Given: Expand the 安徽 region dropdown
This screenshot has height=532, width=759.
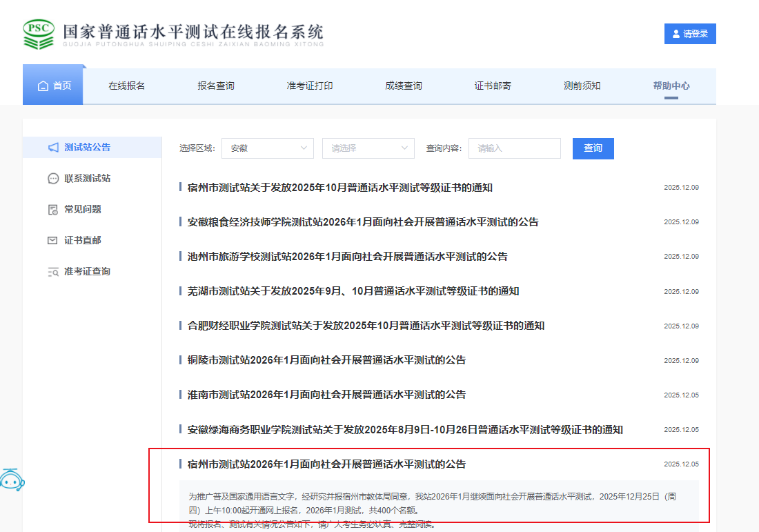Looking at the screenshot, I should pos(268,148).
